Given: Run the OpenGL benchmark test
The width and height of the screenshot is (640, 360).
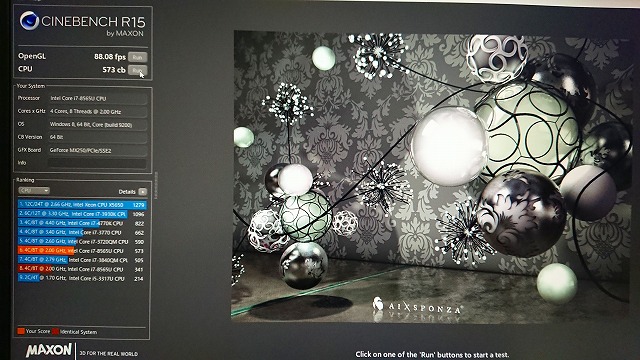Looking at the screenshot, I should pos(137,57).
